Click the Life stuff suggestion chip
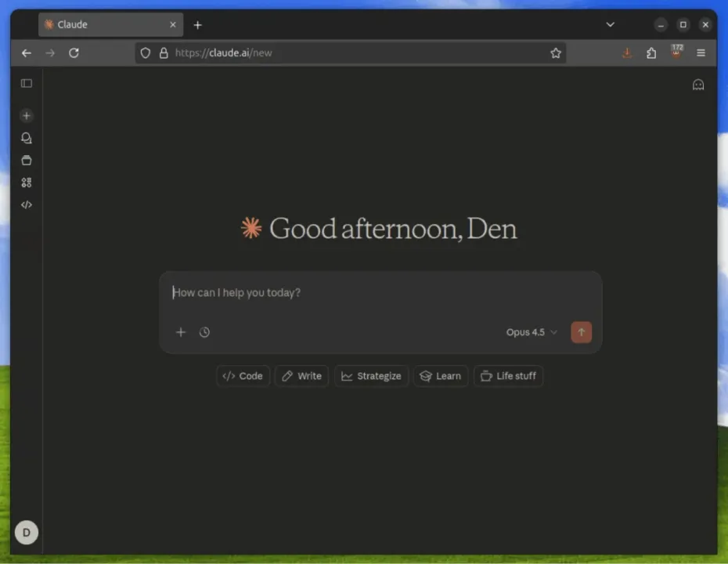Screen dimensions: 728x564 (508, 376)
